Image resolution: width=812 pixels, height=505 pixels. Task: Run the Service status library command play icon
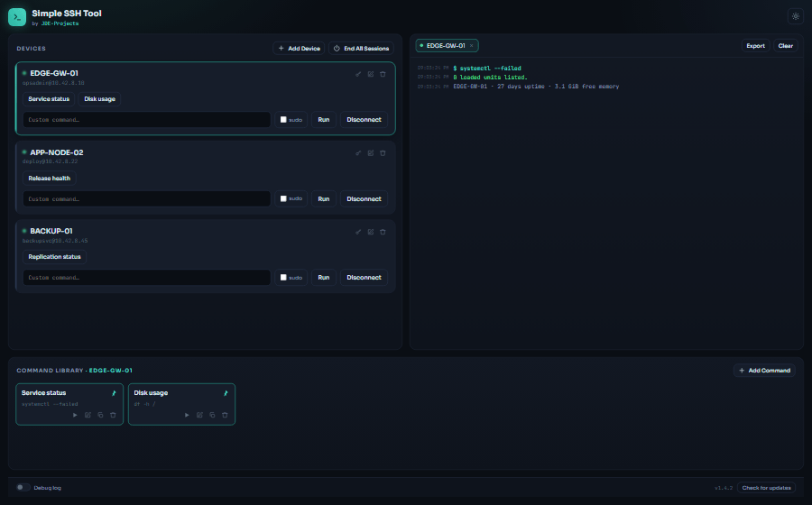click(x=75, y=415)
